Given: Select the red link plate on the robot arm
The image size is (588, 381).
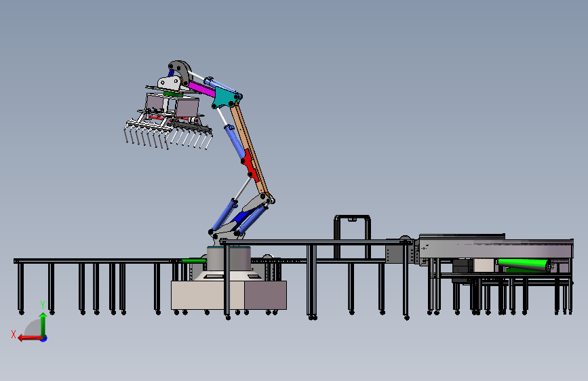Looking at the screenshot, I should tap(250, 165).
